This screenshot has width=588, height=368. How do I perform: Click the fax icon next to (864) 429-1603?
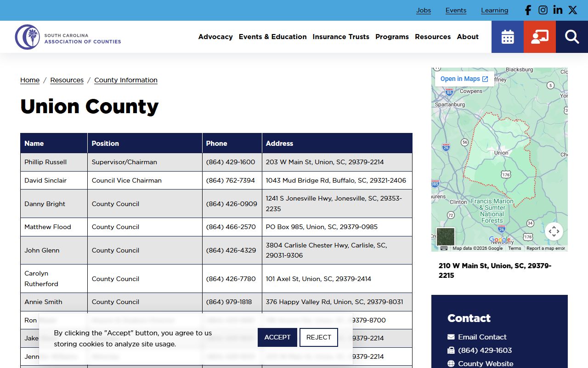451,351
